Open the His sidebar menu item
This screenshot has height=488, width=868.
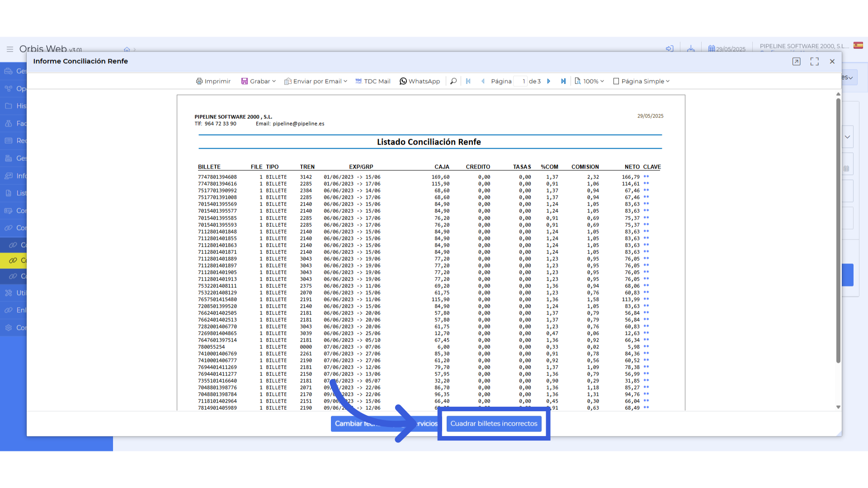pyautogui.click(x=14, y=106)
